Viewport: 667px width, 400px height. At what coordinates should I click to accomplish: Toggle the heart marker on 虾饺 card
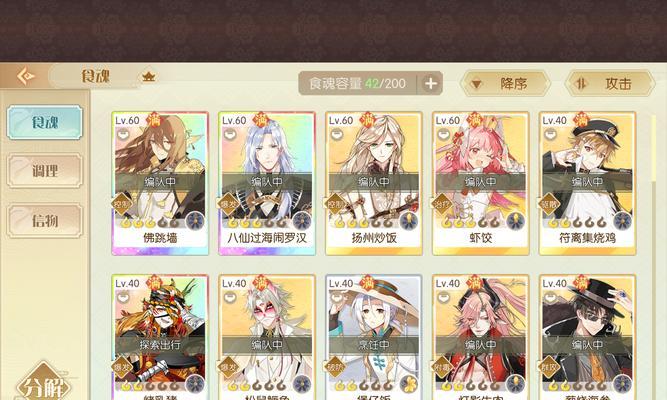click(443, 135)
